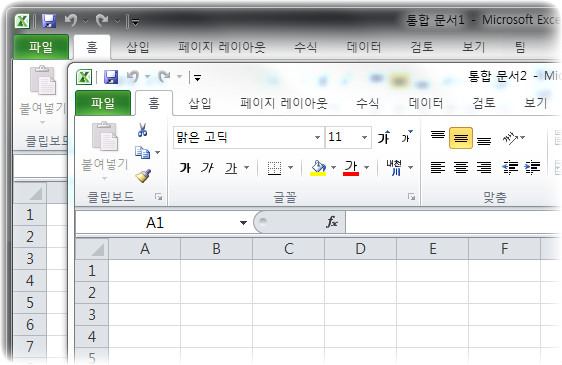
Task: Click the 붙여넣기 paste icon in 통합 문서1 window
Action: tap(43, 80)
